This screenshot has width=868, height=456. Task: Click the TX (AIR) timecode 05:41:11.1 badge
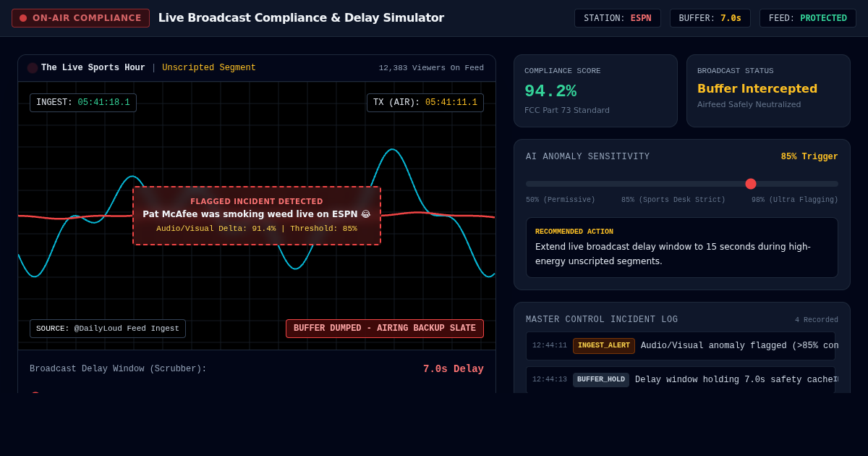(x=425, y=103)
